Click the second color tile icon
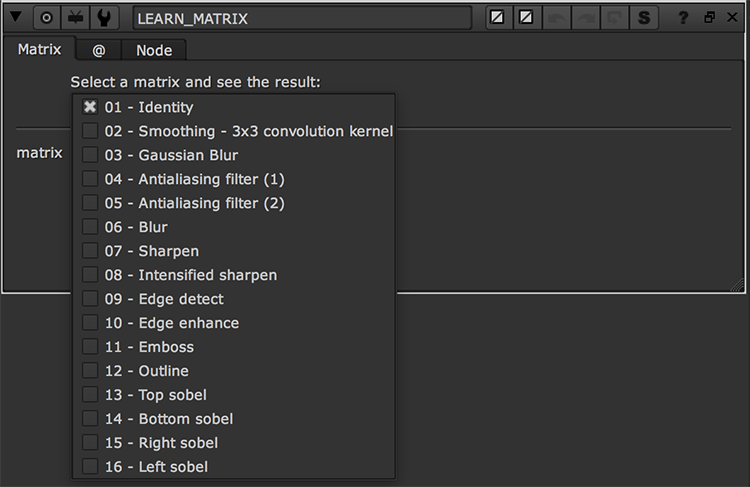 (x=525, y=18)
